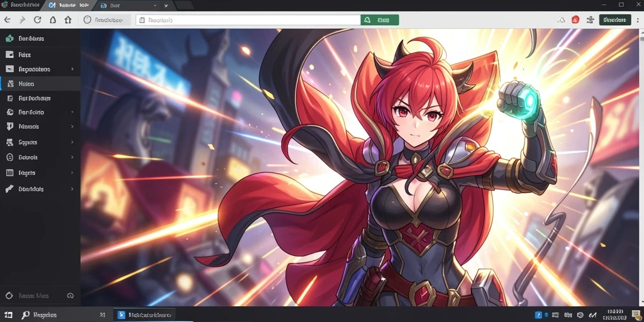Open the small document icon sidebar item

[40, 98]
